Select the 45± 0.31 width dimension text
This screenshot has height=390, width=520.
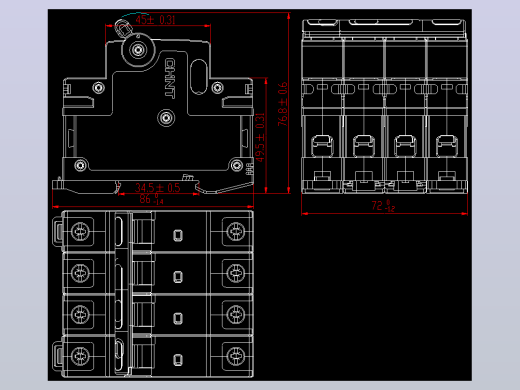[155, 20]
